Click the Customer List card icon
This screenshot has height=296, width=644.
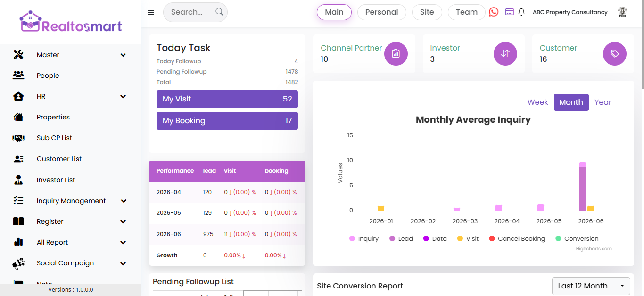click(18, 159)
